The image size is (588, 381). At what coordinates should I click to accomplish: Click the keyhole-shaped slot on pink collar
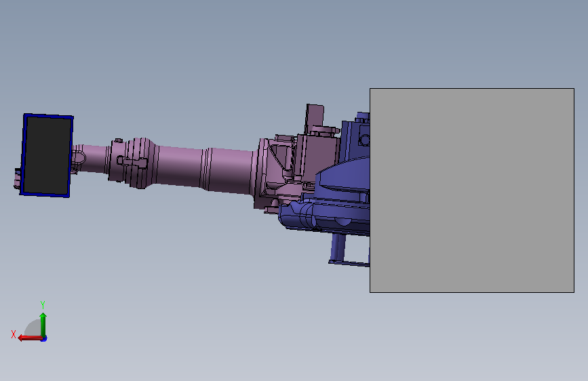click(132, 163)
